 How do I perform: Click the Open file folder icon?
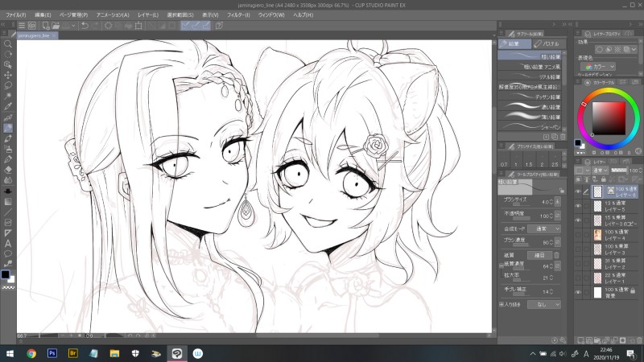(56, 26)
